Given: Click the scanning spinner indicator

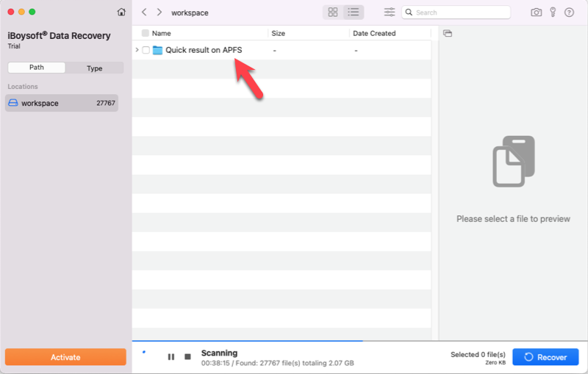Looking at the screenshot, I should tap(144, 352).
